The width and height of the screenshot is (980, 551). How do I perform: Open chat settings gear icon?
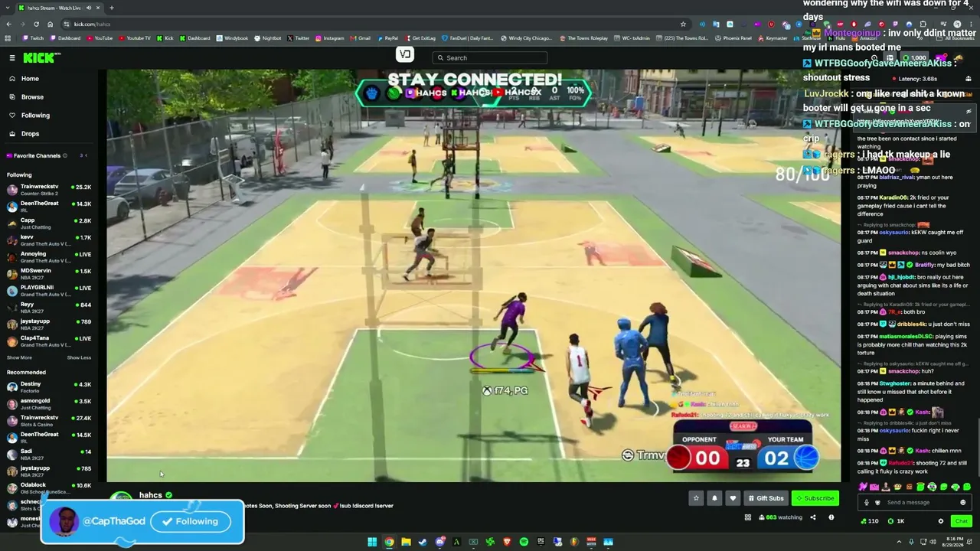[941, 521]
